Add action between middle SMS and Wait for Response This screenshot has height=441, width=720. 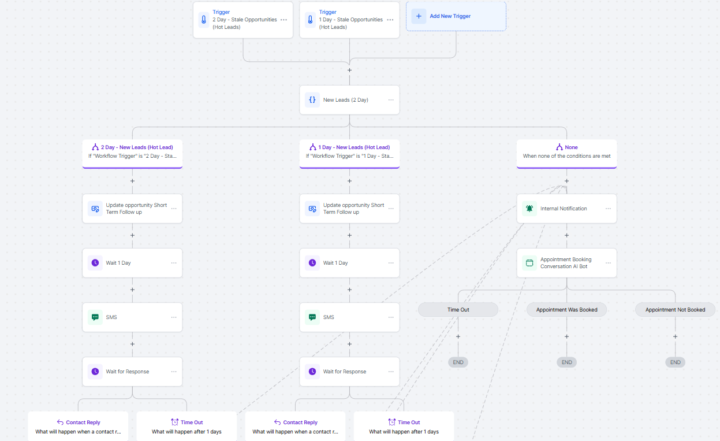(349, 344)
